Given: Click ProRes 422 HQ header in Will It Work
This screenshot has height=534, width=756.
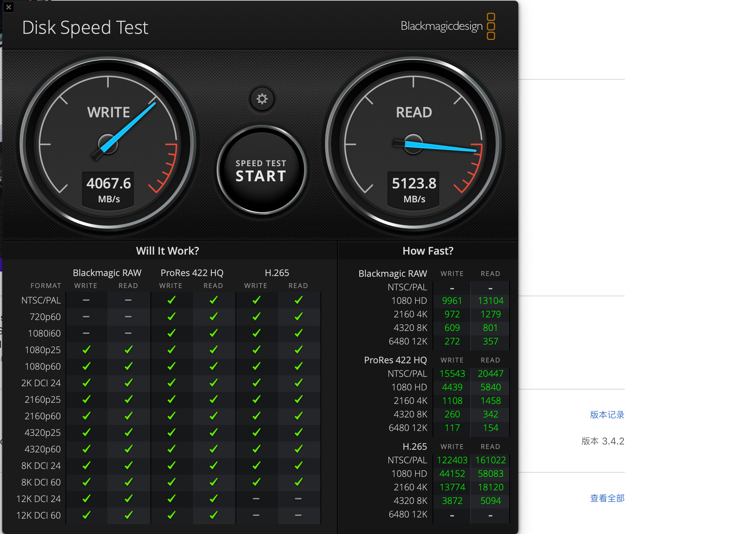Looking at the screenshot, I should (x=192, y=273).
